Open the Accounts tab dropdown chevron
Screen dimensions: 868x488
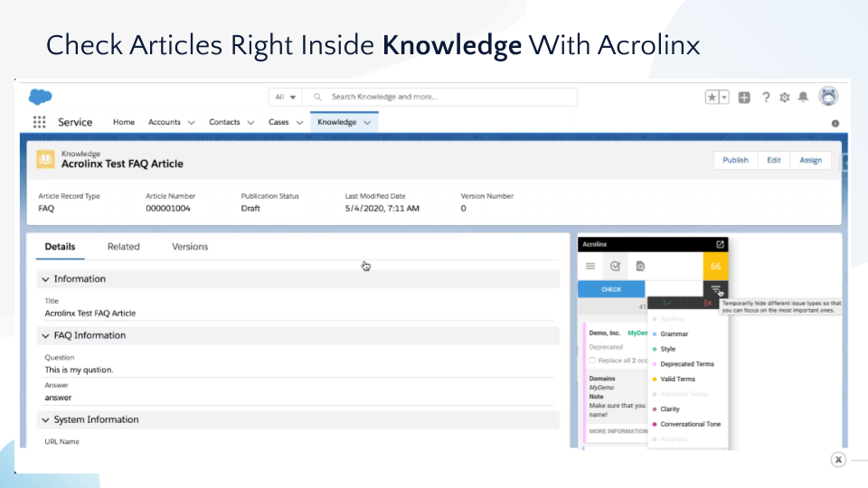coord(192,123)
